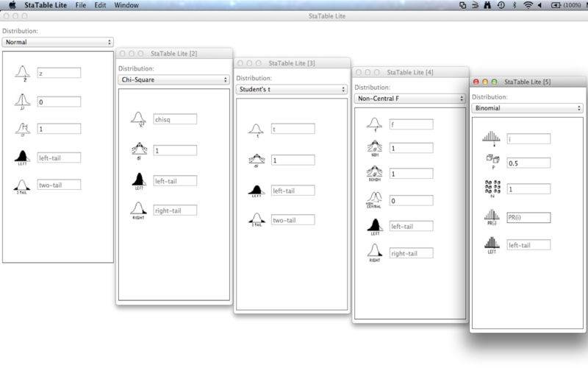The height and width of the screenshot is (368, 588).
Task: Click the t curve icon in Student's t window
Action: 256,131
